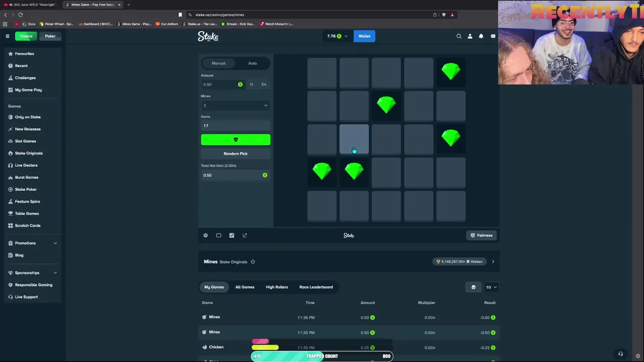Go back in browser history
The width and height of the screenshot is (644, 362).
(6, 15)
